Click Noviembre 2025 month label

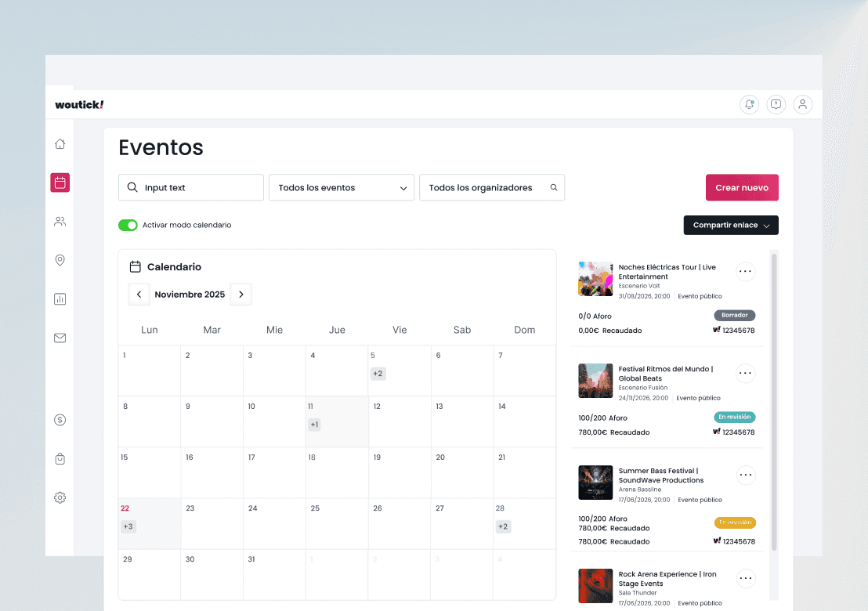pos(190,295)
